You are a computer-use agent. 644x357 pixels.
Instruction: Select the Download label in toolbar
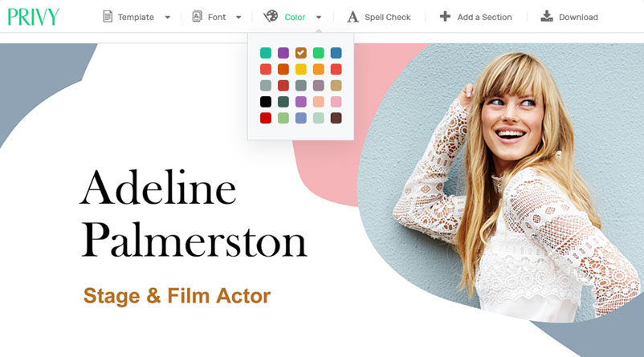pyautogui.click(x=578, y=17)
